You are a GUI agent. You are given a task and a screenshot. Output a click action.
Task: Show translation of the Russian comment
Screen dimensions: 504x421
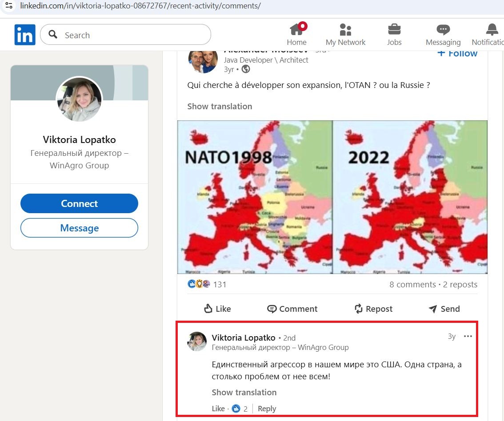pyautogui.click(x=244, y=392)
